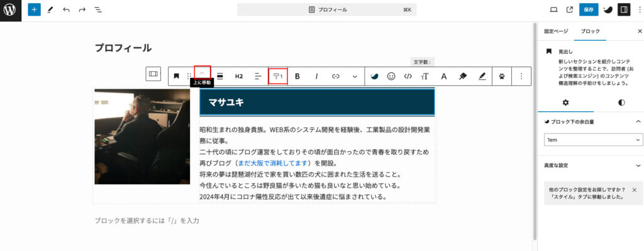The image size is (644, 251).
Task: Open more rich text options chevron
Action: coord(355,76)
